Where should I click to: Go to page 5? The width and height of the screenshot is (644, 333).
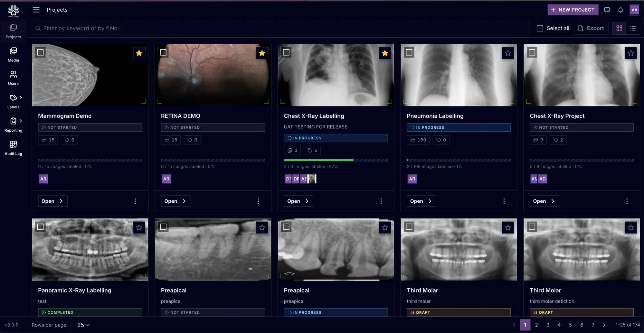click(570, 325)
